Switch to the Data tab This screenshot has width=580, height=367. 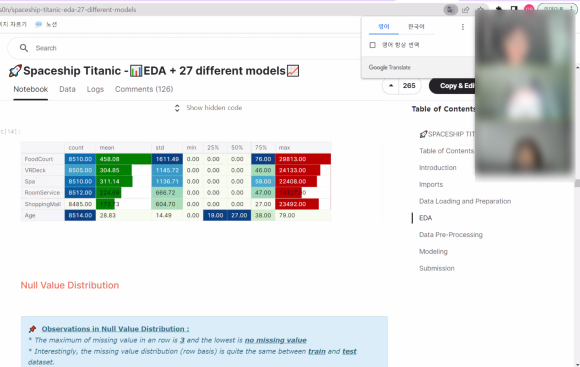[x=67, y=89]
